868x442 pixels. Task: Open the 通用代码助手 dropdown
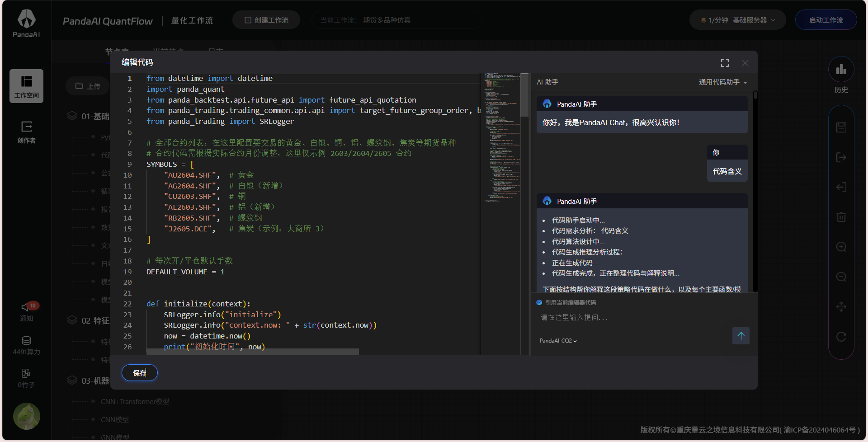(723, 82)
